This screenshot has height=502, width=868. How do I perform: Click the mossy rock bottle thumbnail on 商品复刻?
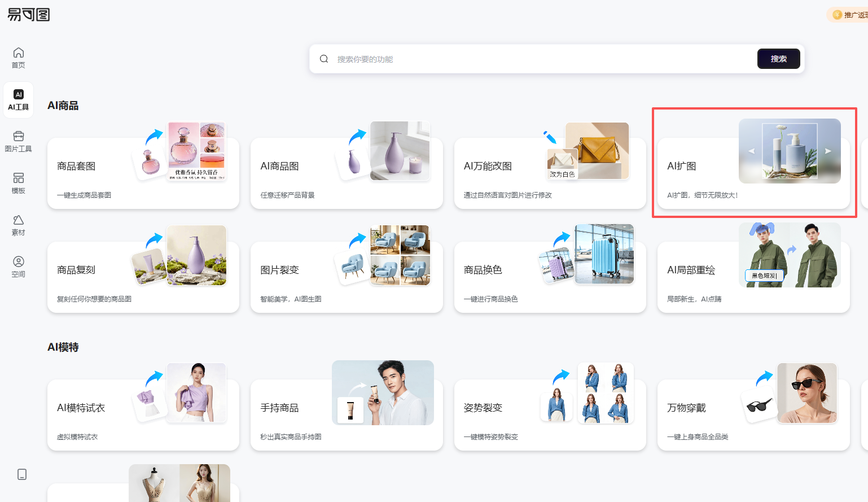(197, 255)
